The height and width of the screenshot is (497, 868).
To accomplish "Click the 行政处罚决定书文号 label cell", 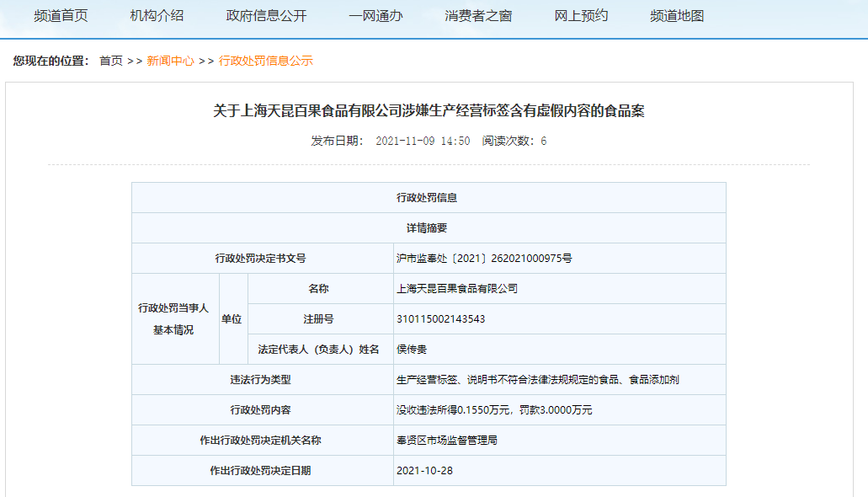I will [x=263, y=259].
